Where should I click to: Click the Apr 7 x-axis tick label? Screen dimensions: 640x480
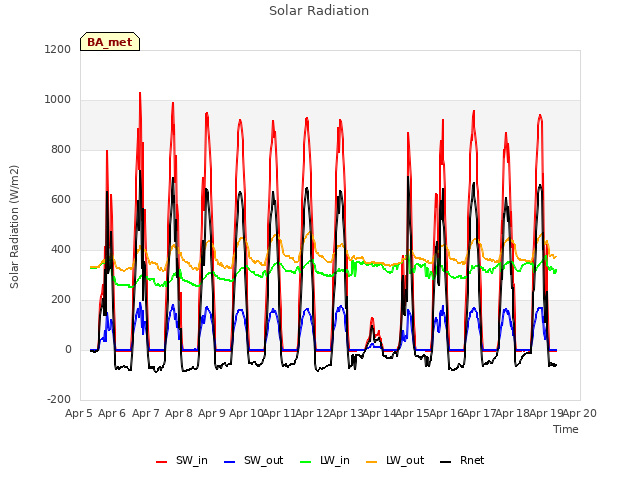(146, 413)
